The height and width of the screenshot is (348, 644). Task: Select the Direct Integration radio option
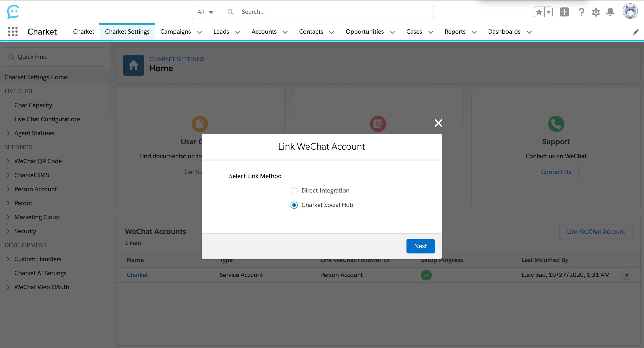(x=294, y=191)
